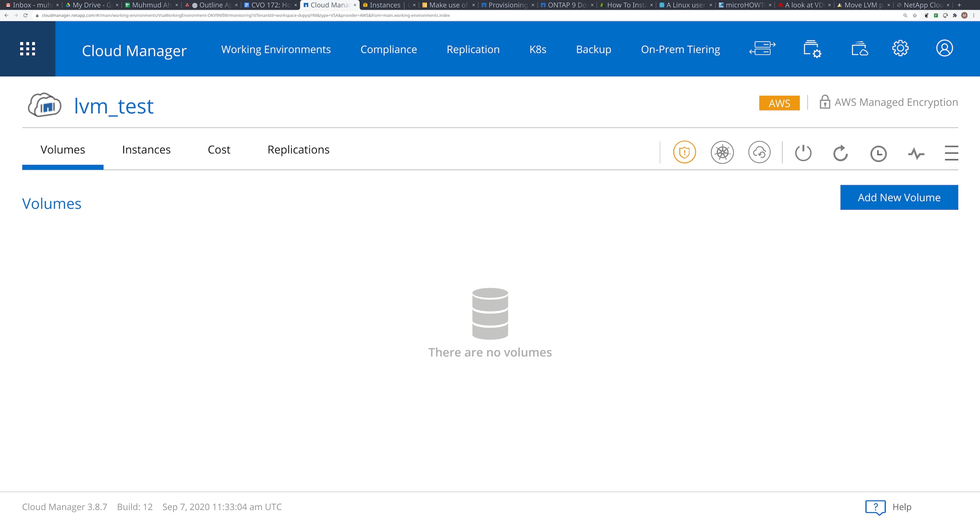
Task: Open the user profile icon
Action: pos(944,48)
